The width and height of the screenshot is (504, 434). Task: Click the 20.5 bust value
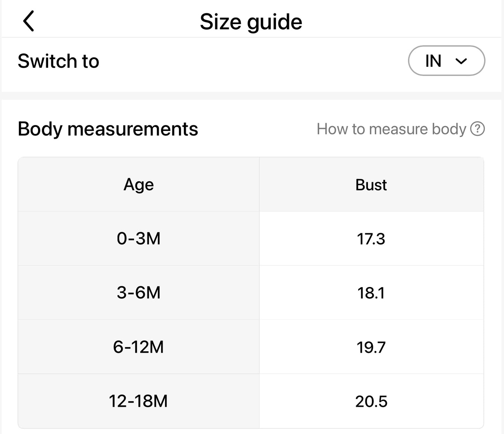pyautogui.click(x=371, y=401)
